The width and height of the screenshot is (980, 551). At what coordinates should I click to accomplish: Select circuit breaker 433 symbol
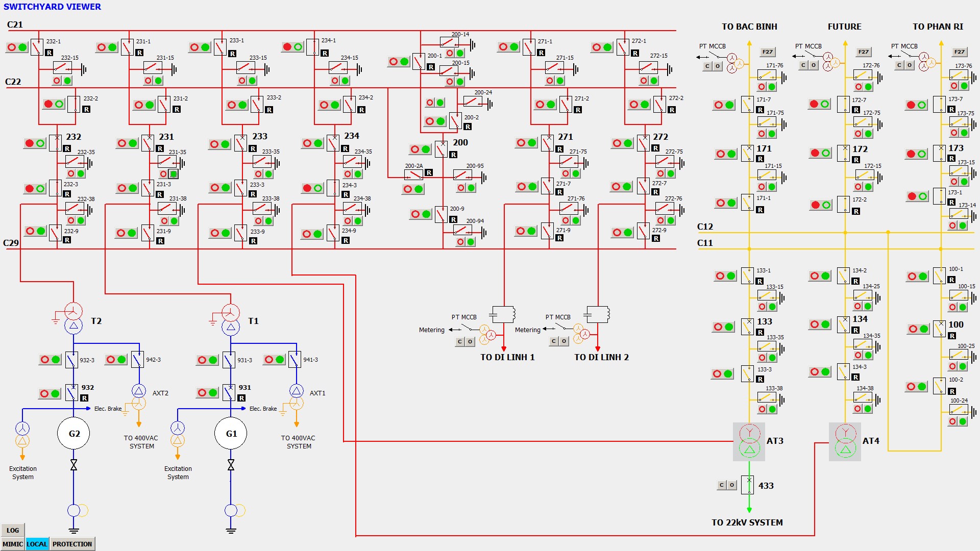tap(748, 485)
